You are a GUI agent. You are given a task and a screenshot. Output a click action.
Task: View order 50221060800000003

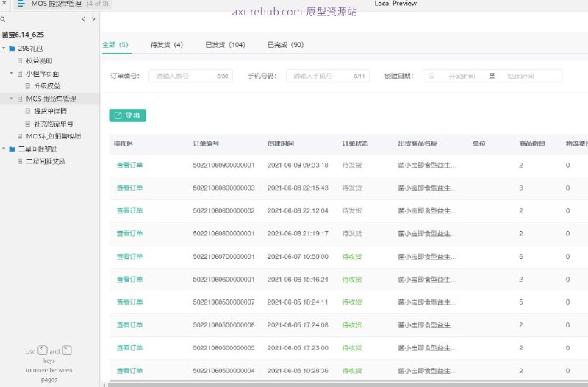pos(130,188)
